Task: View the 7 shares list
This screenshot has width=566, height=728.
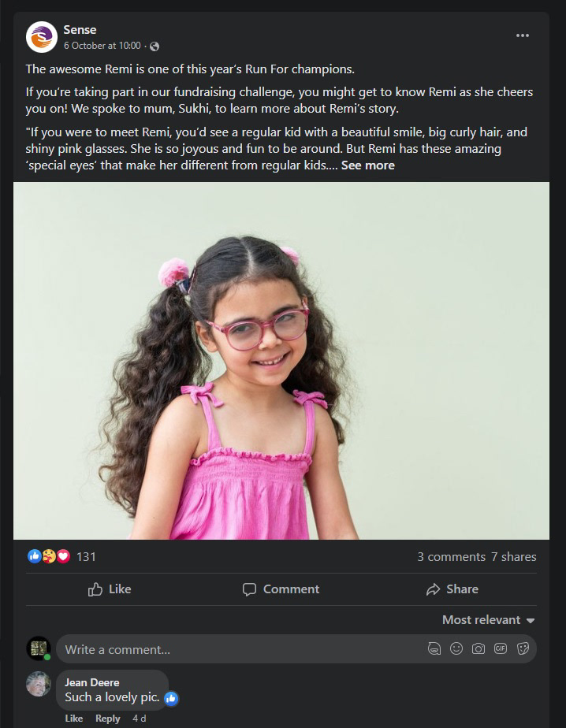Action: [513, 557]
